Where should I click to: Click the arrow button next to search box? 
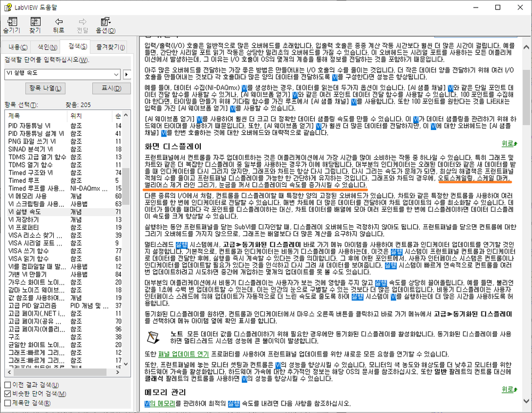click(127, 74)
